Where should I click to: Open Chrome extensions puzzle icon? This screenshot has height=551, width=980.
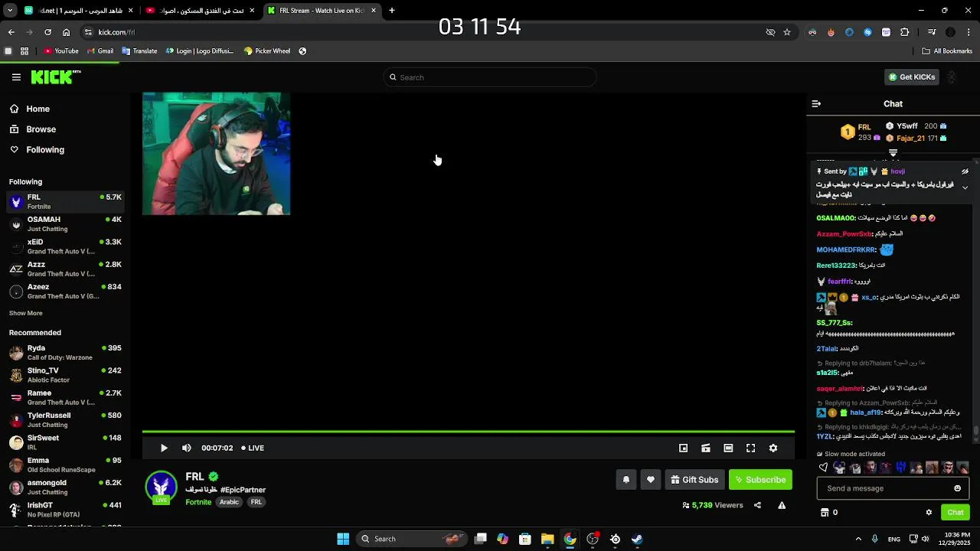tap(905, 32)
